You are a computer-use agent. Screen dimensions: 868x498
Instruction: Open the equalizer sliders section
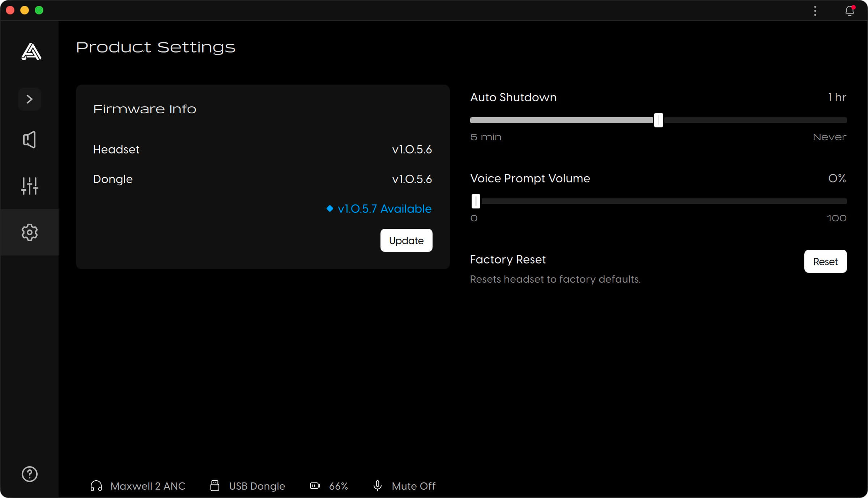[30, 186]
